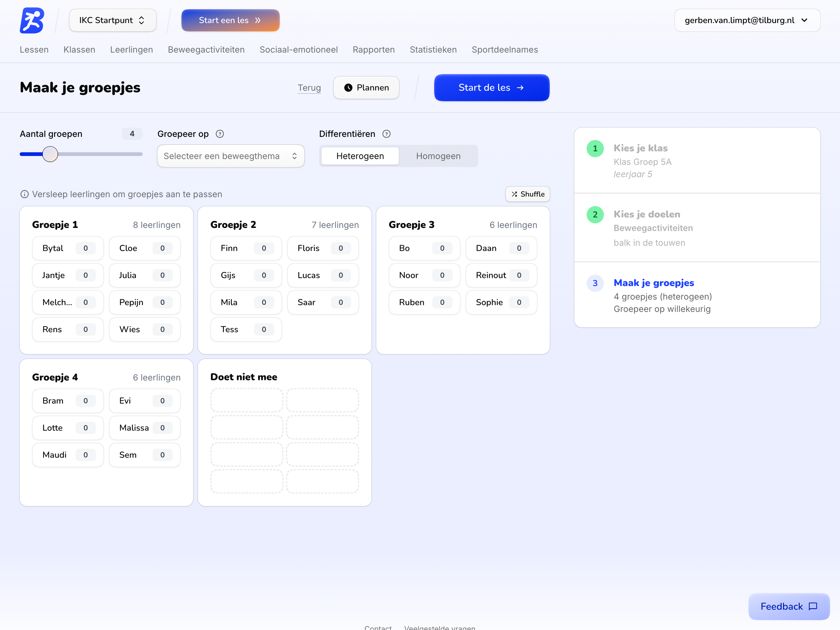Click step 1 green circle Kies je klas
The height and width of the screenshot is (630, 840).
tap(595, 149)
